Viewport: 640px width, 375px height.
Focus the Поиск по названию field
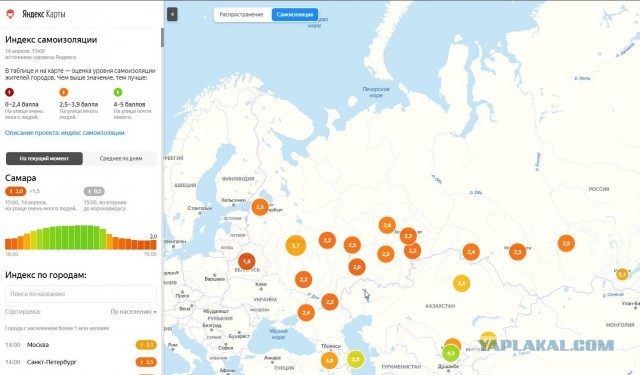click(x=81, y=294)
